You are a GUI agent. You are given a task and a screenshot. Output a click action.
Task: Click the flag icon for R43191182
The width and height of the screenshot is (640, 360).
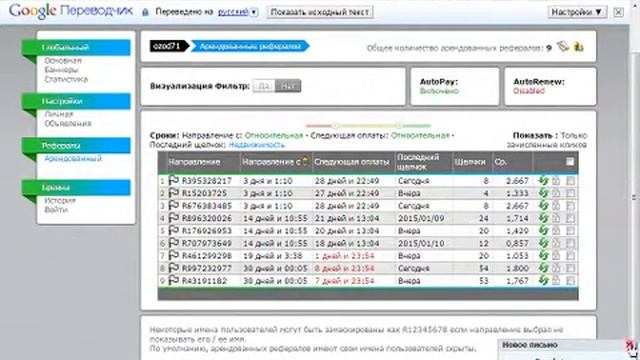[174, 280]
